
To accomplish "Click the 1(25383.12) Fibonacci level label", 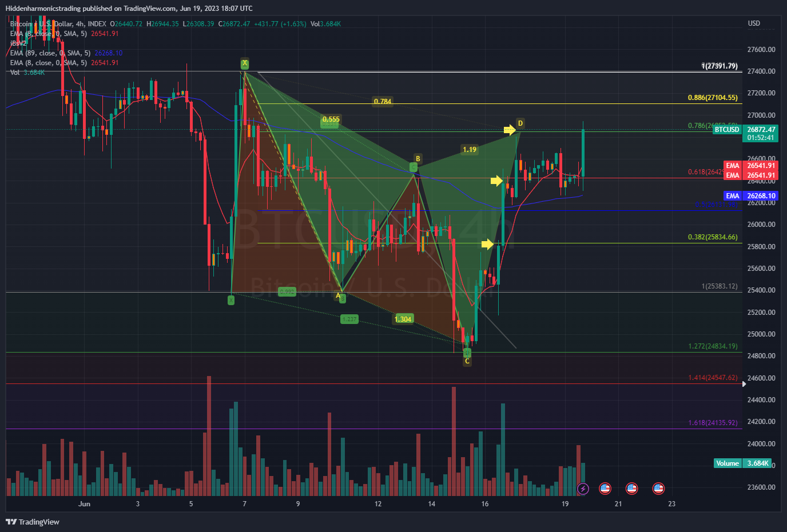I will (720, 286).
